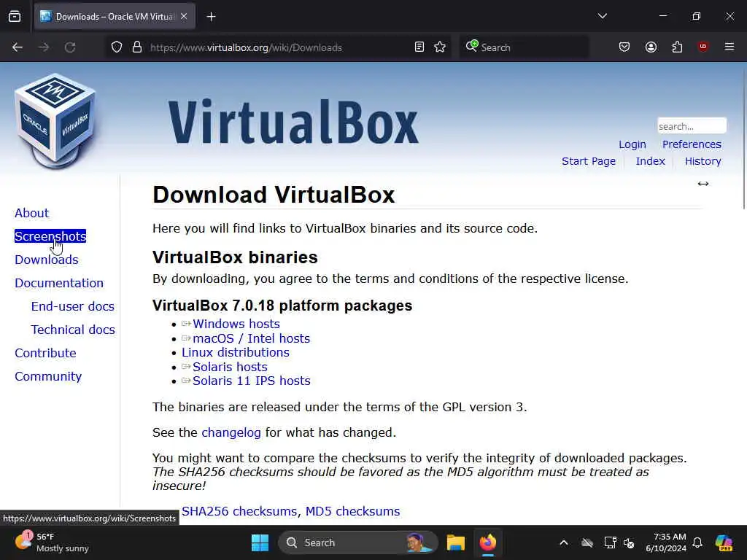
Task: Open the Extensions puzzle icon
Action: tap(677, 47)
